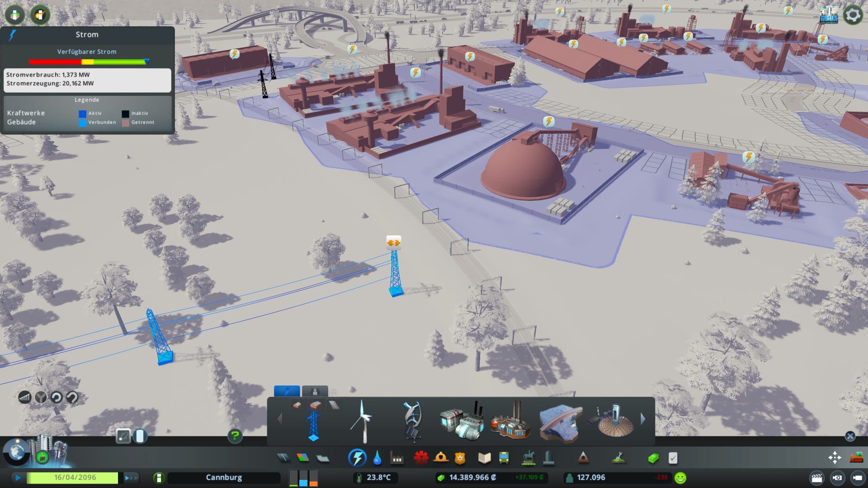Open the population 127.096 statistics
The height and width of the screenshot is (488, 868).
coord(591,478)
